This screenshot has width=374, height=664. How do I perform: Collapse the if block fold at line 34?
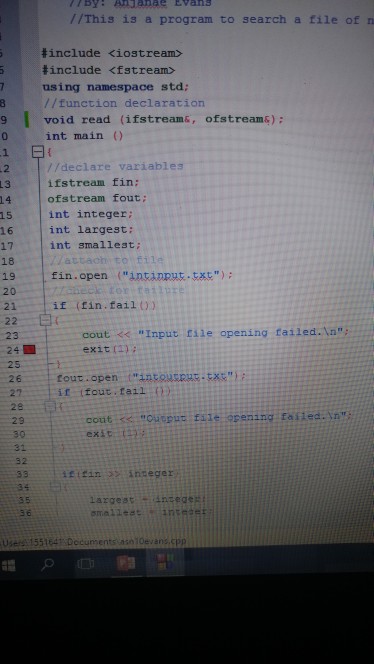pos(55,487)
